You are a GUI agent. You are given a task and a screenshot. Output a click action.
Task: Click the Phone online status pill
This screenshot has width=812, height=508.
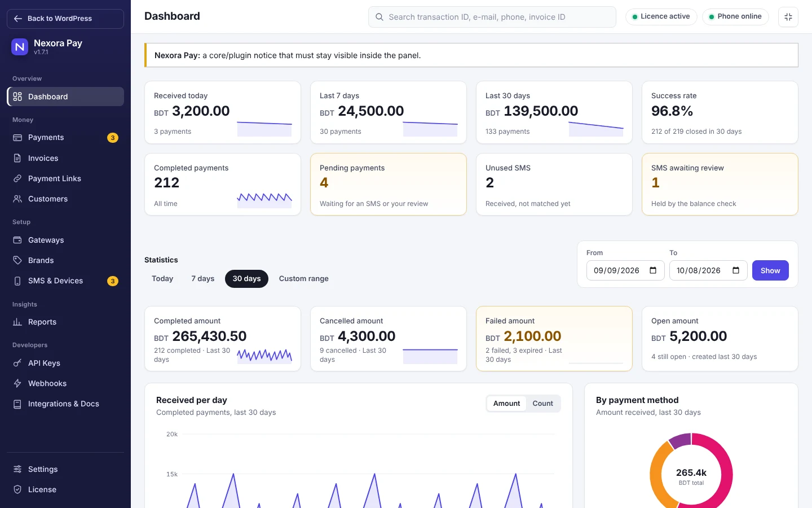735,17
